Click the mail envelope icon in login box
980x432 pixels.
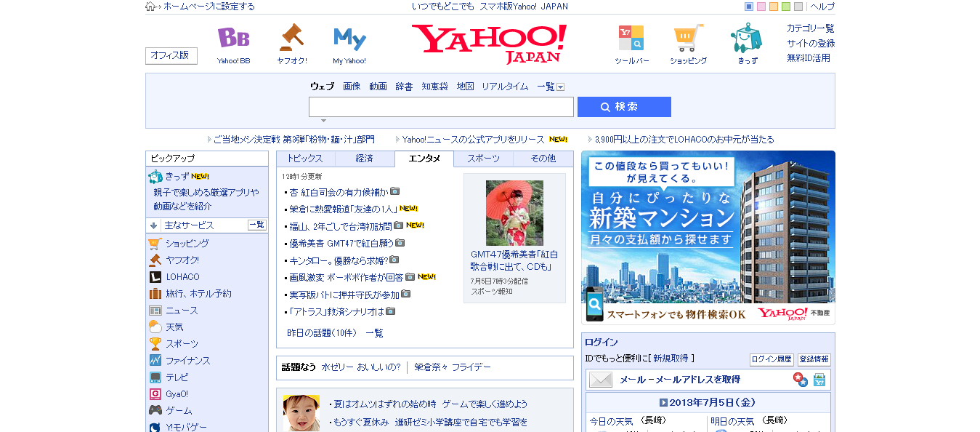[601, 380]
